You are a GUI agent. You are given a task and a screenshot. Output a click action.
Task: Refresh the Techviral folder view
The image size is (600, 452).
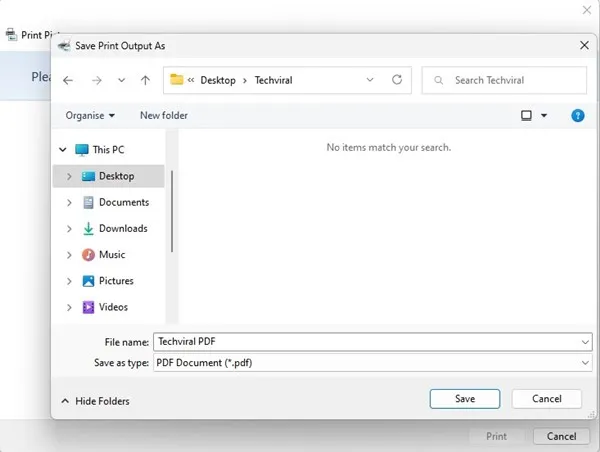point(397,80)
